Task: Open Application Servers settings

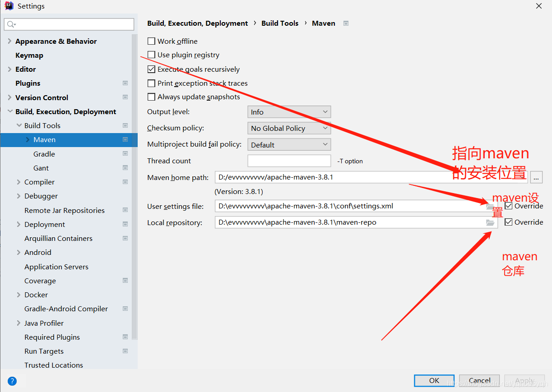Action: tap(56, 267)
